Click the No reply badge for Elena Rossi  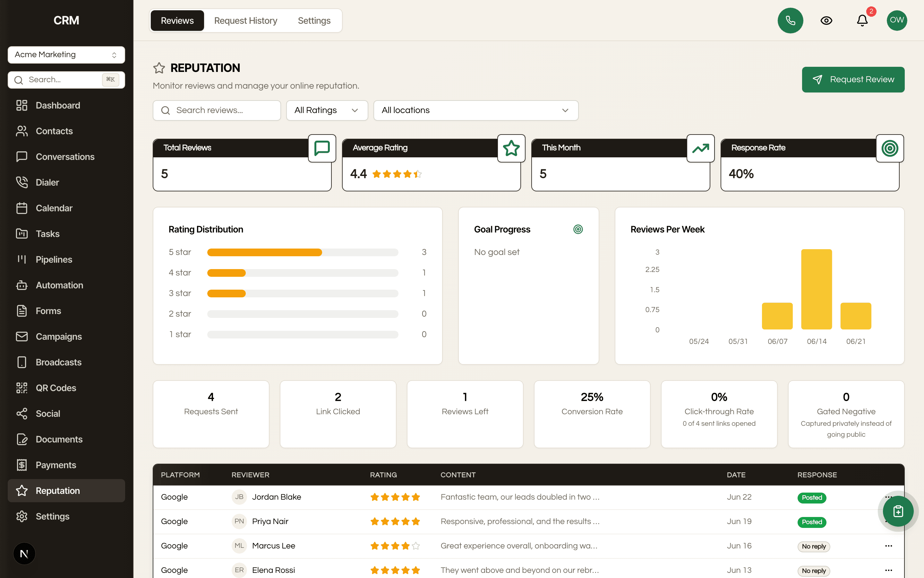814,571
